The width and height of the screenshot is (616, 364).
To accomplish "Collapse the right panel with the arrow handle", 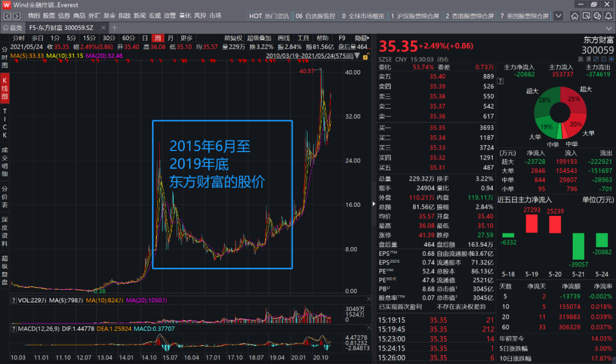I will tap(373, 203).
